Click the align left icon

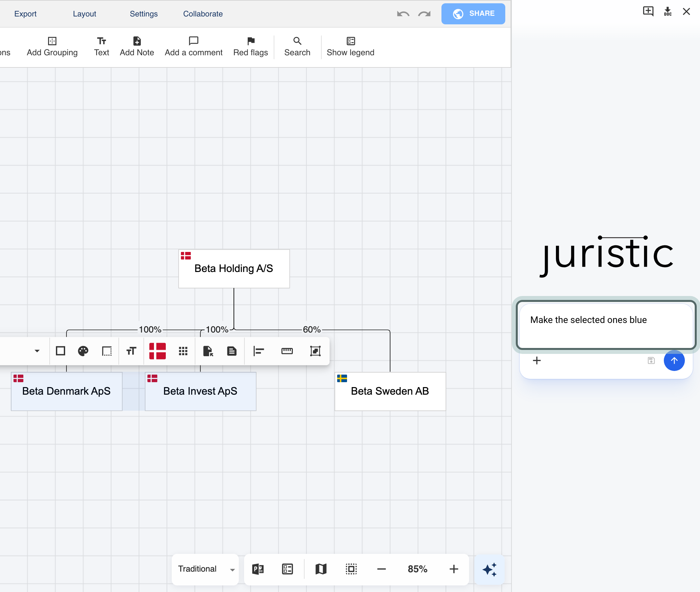pyautogui.click(x=259, y=351)
